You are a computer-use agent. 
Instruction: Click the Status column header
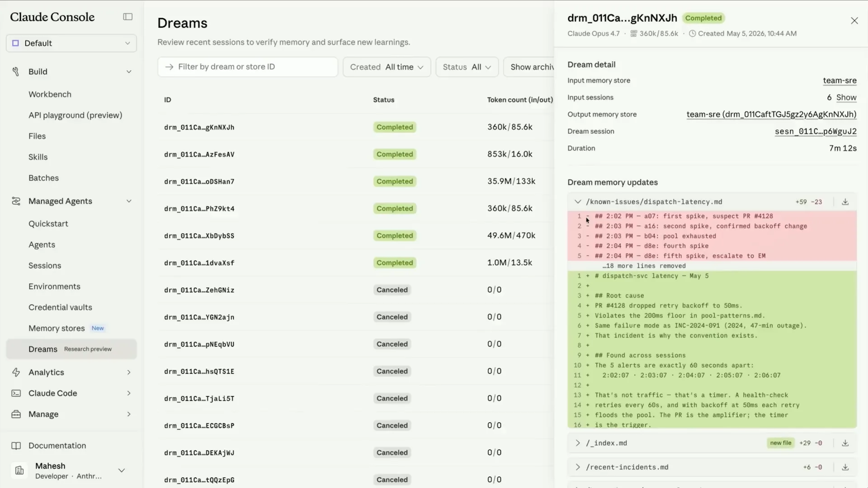tap(383, 100)
